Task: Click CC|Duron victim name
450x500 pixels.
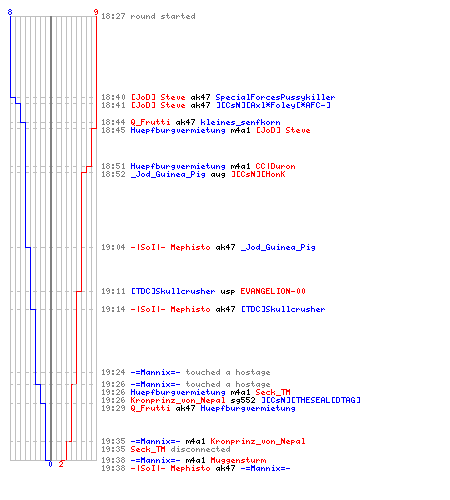Action: (275, 166)
